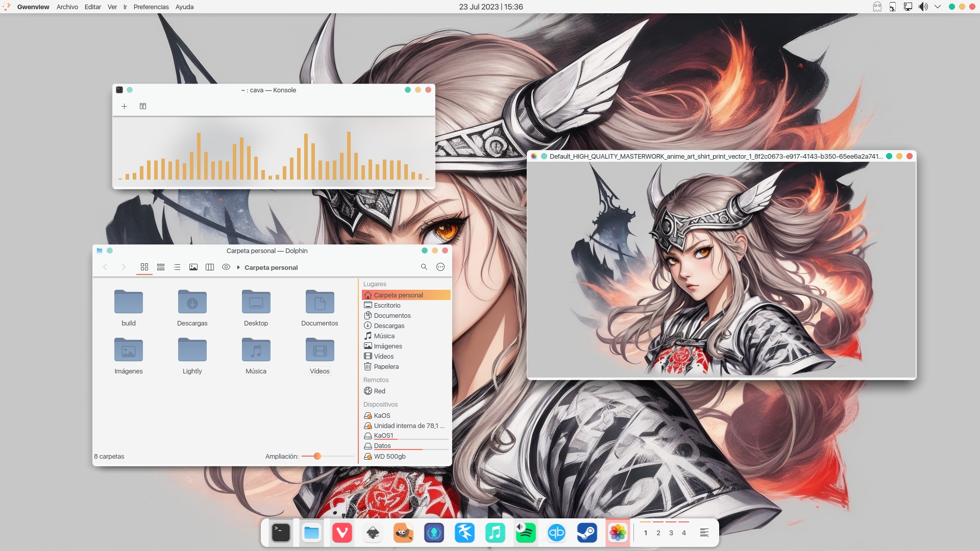Expand the system tray chevron
This screenshot has width=980, height=551.
pos(937,7)
